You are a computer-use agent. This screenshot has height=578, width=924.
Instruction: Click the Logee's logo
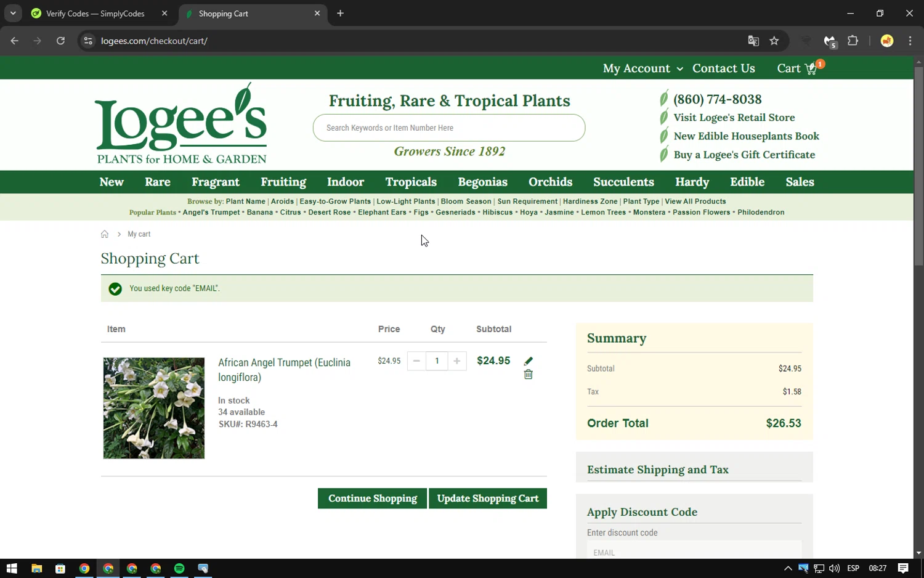click(x=181, y=124)
